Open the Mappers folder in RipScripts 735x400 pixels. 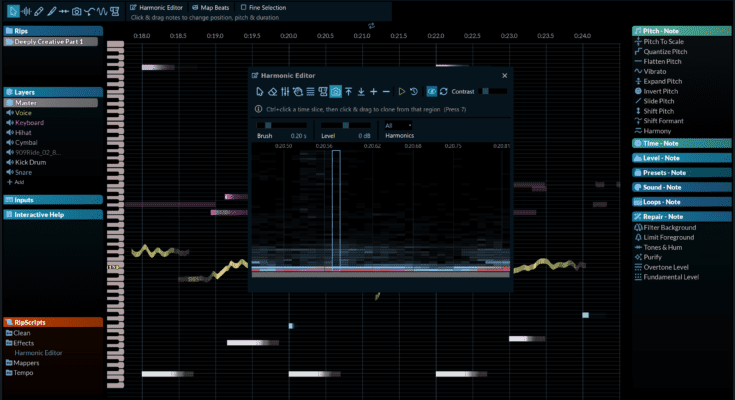click(x=27, y=362)
